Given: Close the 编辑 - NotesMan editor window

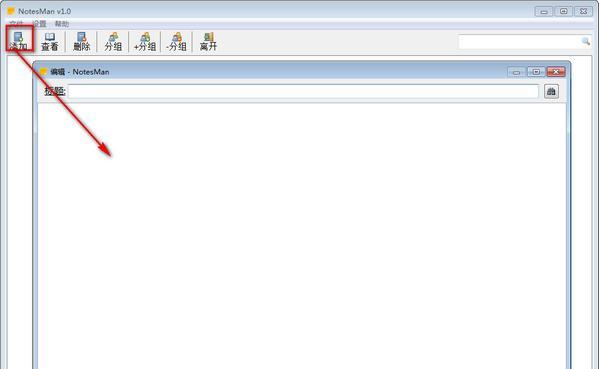Looking at the screenshot, I should pos(556,71).
